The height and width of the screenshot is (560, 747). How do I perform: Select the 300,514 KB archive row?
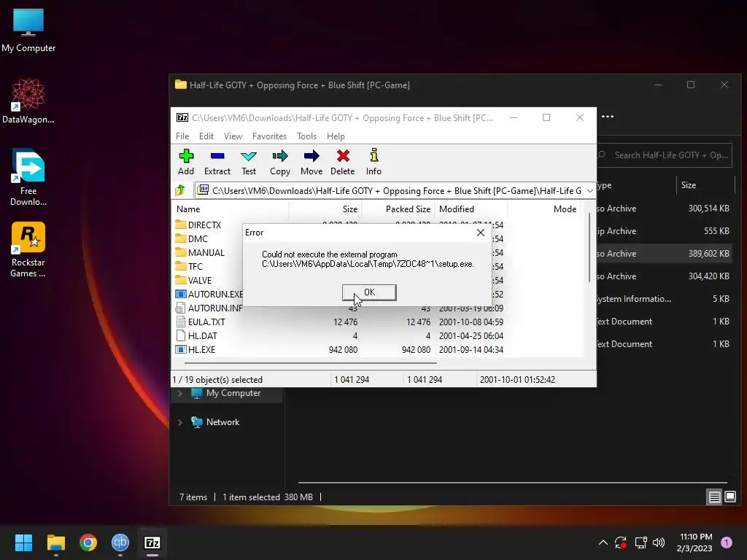tap(664, 209)
